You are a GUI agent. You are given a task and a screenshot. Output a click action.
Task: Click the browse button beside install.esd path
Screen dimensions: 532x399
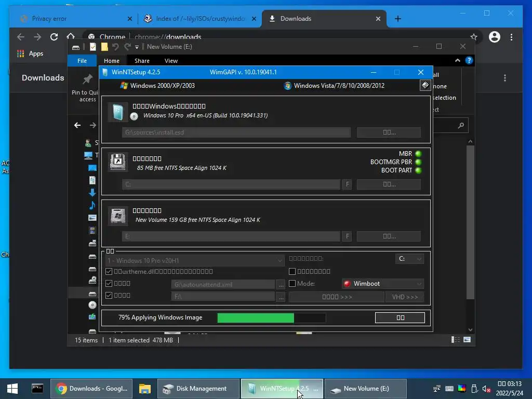coord(389,132)
